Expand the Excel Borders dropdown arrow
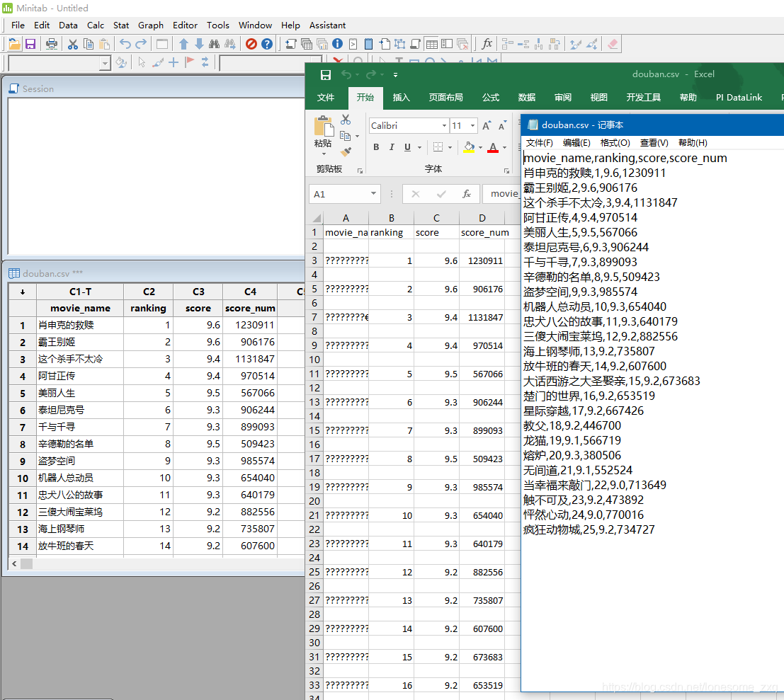Image resolution: width=784 pixels, height=700 pixels. [x=450, y=147]
